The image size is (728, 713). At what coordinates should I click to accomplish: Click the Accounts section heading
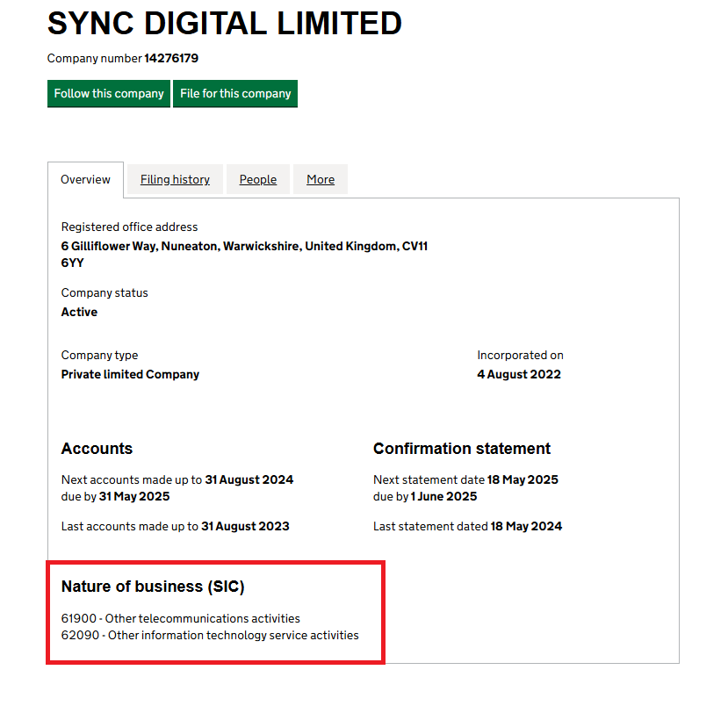coord(97,449)
